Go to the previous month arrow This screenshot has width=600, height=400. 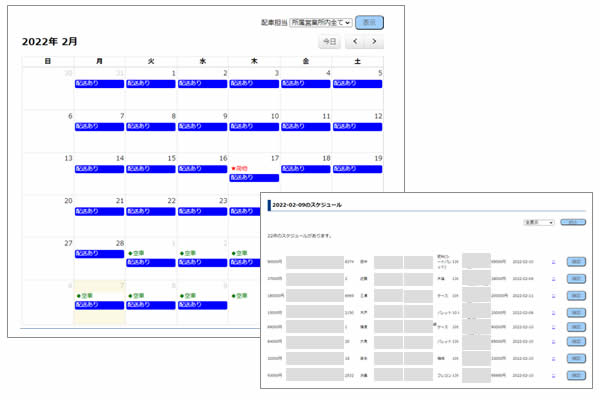click(x=355, y=42)
